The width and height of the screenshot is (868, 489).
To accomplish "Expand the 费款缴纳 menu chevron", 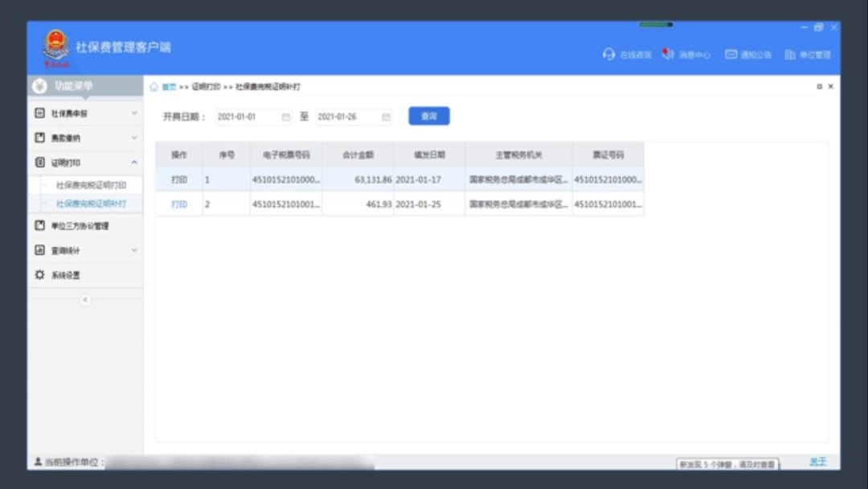I will [x=134, y=138].
